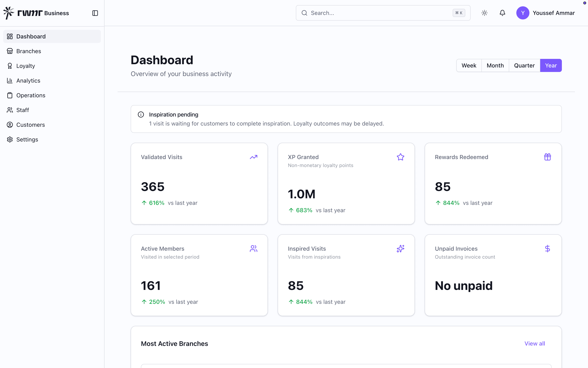
Task: Open Branches in the sidebar
Action: point(52,51)
